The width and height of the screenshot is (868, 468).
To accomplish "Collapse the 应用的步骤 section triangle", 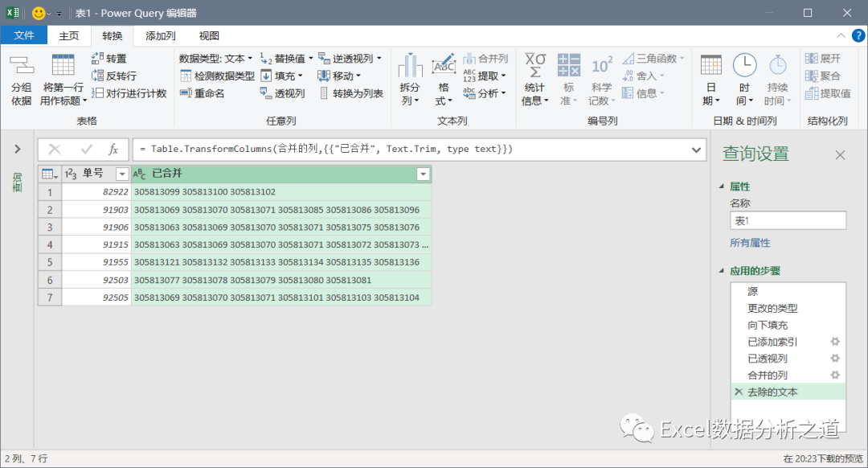I will tap(721, 271).
